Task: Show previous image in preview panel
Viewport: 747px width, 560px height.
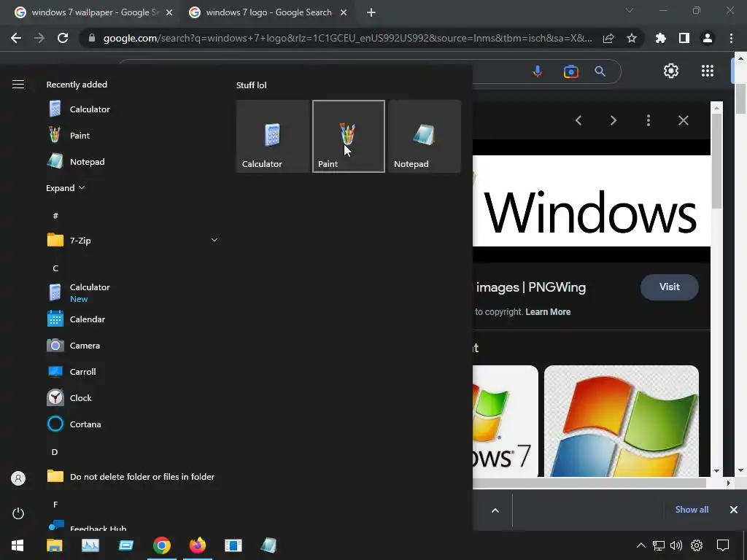Action: (x=578, y=120)
